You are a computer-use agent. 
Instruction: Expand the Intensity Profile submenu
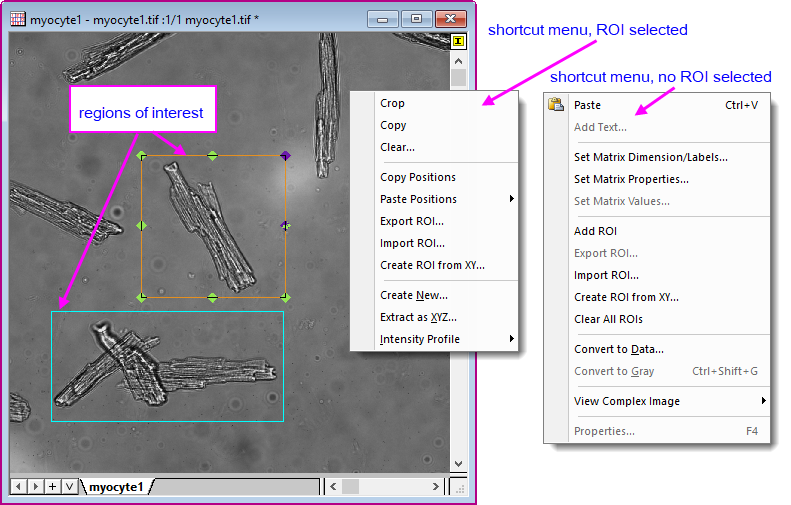[512, 339]
